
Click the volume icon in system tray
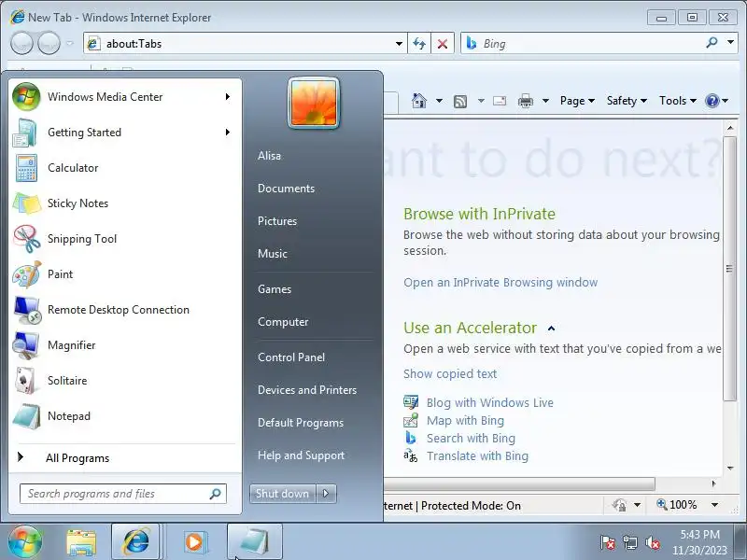click(x=652, y=542)
